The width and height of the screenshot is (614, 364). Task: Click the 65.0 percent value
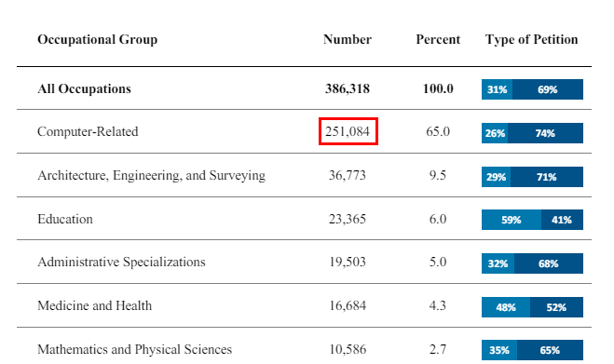[438, 131]
